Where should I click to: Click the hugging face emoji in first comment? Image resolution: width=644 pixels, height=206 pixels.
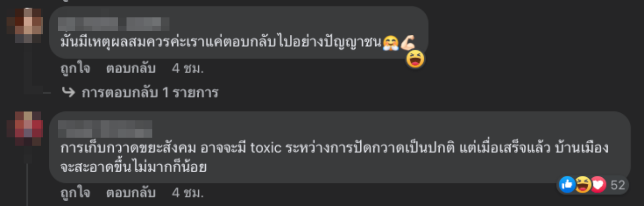390,42
